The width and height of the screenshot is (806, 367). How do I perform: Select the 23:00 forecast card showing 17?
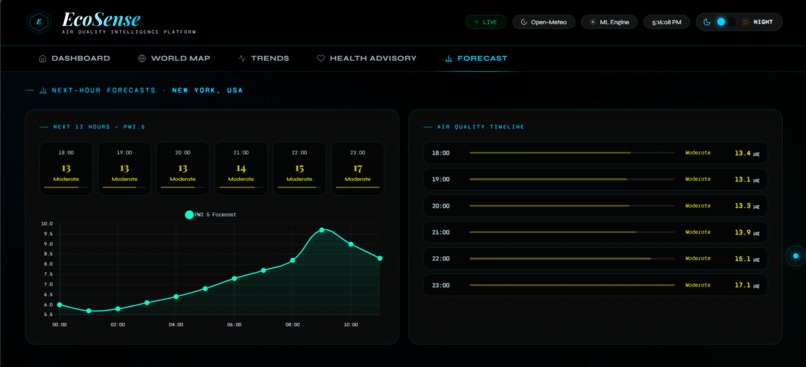(x=358, y=169)
